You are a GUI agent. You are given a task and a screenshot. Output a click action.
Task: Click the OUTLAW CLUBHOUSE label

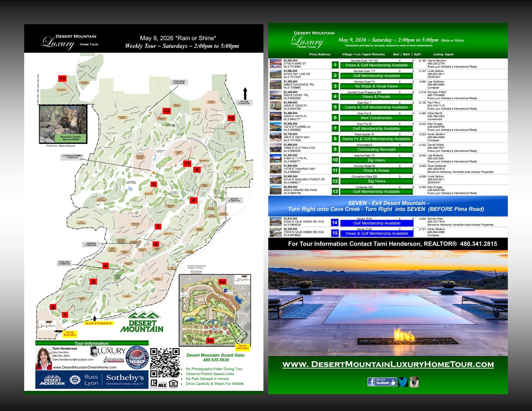[x=244, y=103]
